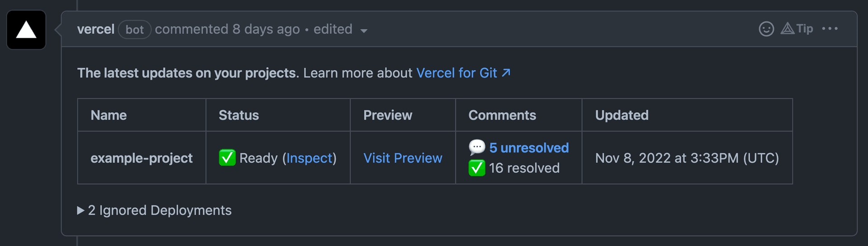The height and width of the screenshot is (246, 868).
Task: Click the edited label in header
Action: [x=333, y=29]
